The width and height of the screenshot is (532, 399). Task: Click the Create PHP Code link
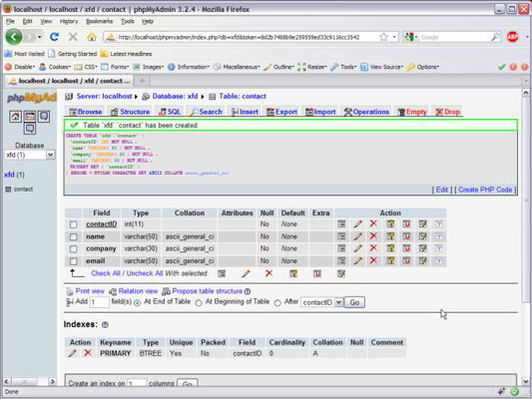(485, 190)
